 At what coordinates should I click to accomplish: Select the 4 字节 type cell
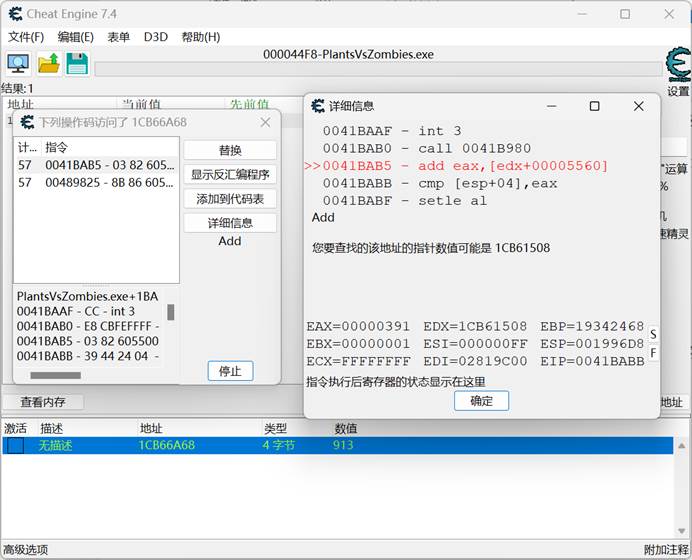pyautogui.click(x=278, y=445)
